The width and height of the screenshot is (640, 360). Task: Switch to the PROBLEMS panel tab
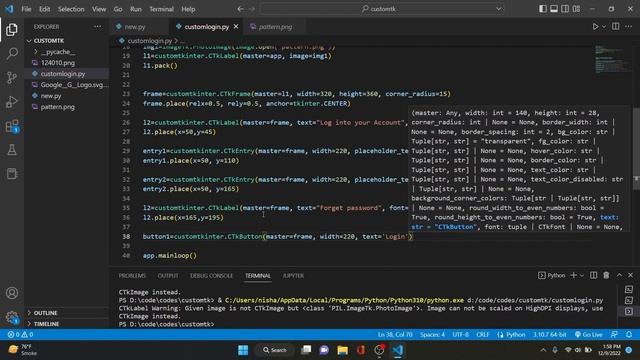tap(132, 276)
